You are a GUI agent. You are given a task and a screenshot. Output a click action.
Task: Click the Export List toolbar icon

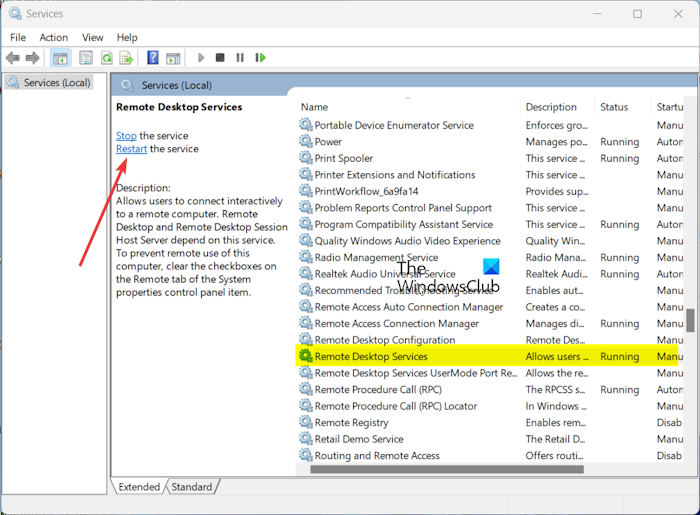tap(126, 58)
